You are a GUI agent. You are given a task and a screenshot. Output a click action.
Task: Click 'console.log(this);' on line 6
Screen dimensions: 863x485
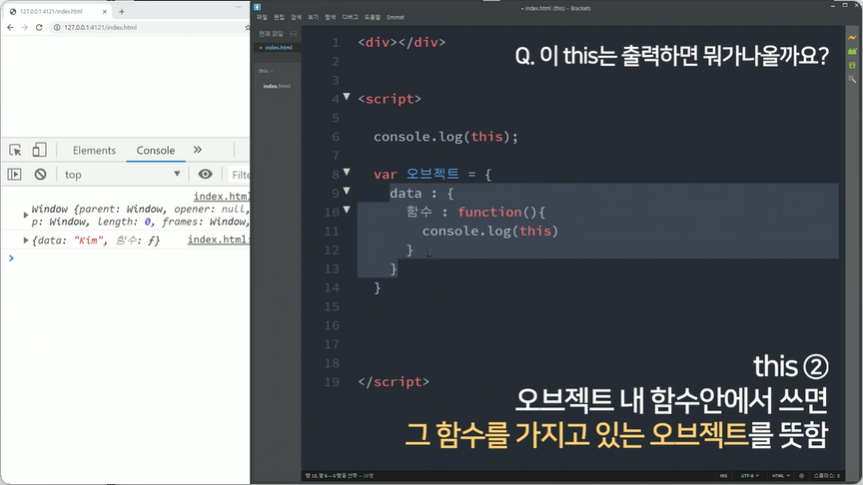[x=446, y=137]
